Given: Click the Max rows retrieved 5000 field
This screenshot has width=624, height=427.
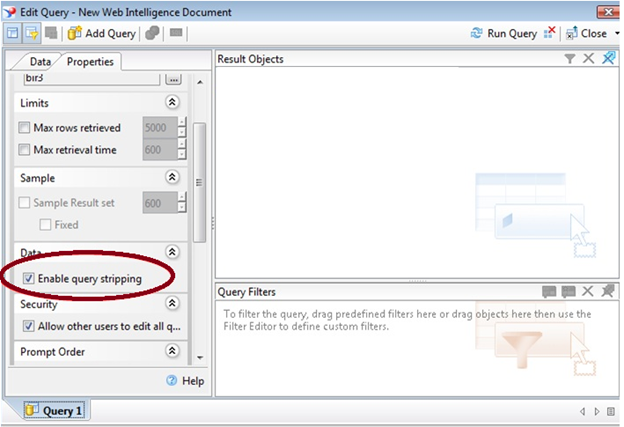Looking at the screenshot, I should coord(160,127).
